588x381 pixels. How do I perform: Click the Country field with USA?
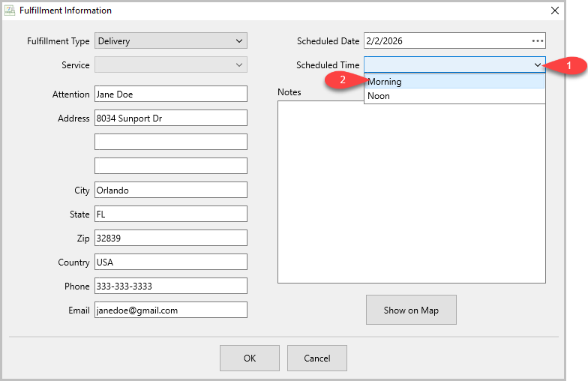[x=171, y=262]
